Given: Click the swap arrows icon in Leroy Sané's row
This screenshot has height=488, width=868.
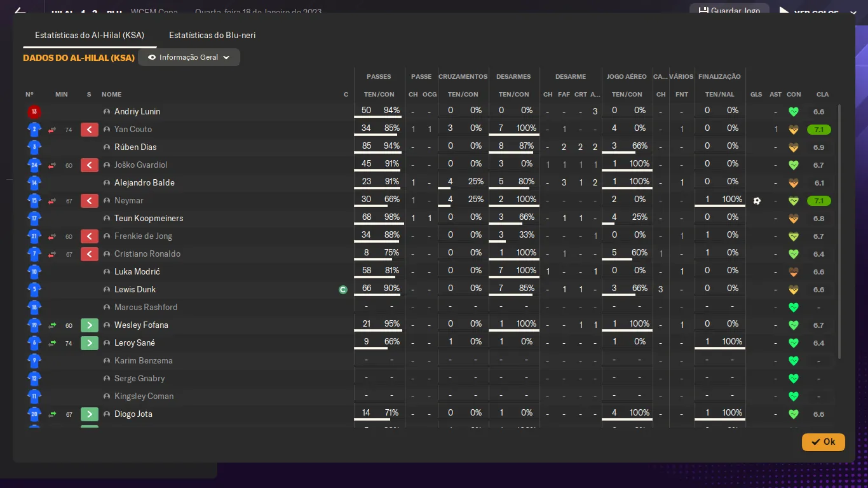Looking at the screenshot, I should click(x=52, y=343).
